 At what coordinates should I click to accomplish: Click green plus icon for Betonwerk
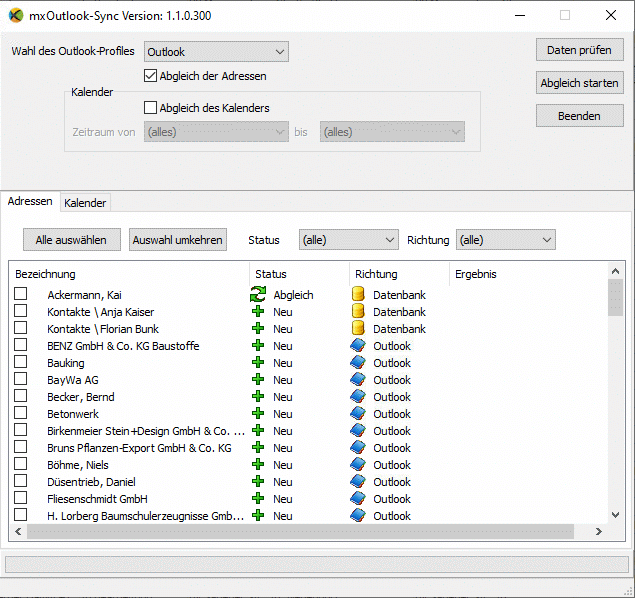tap(258, 413)
